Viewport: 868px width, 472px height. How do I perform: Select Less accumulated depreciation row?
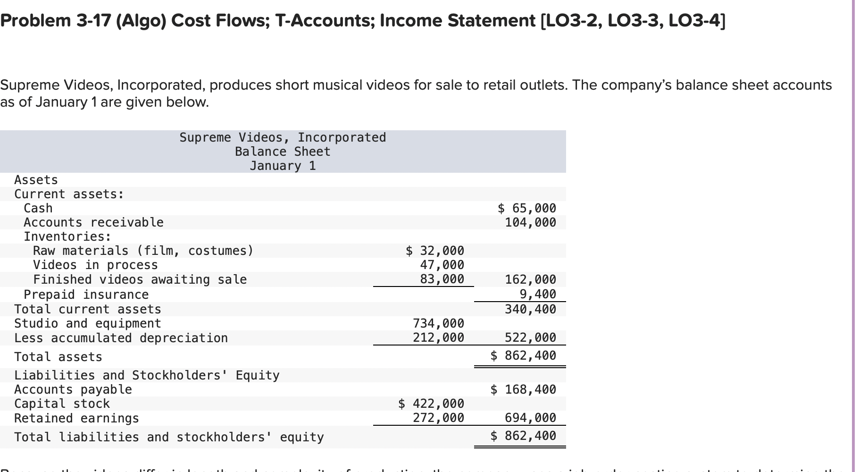tap(121, 338)
